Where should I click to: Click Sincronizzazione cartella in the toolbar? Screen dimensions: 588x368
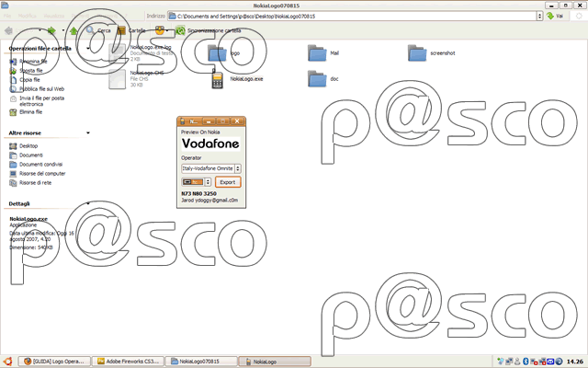pyautogui.click(x=209, y=30)
